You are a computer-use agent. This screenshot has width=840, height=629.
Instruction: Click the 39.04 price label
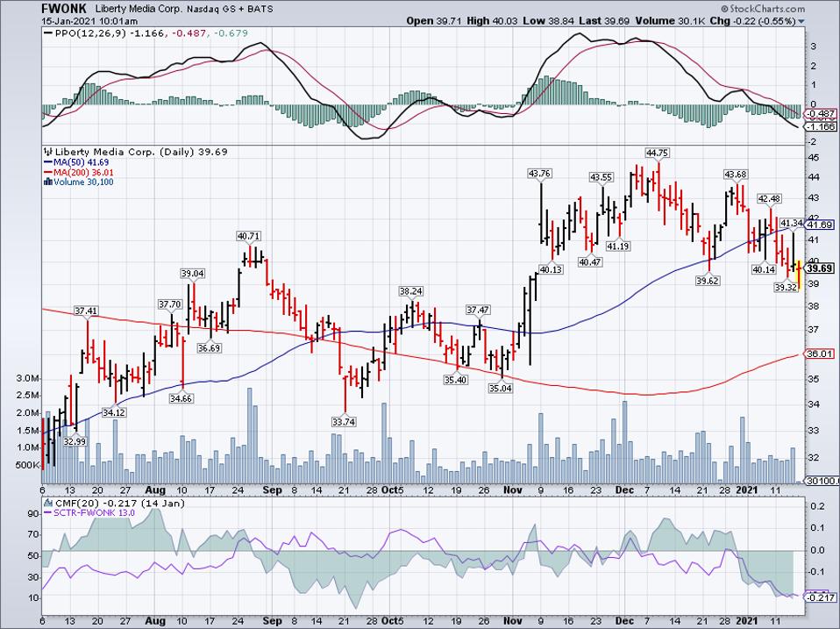point(192,273)
